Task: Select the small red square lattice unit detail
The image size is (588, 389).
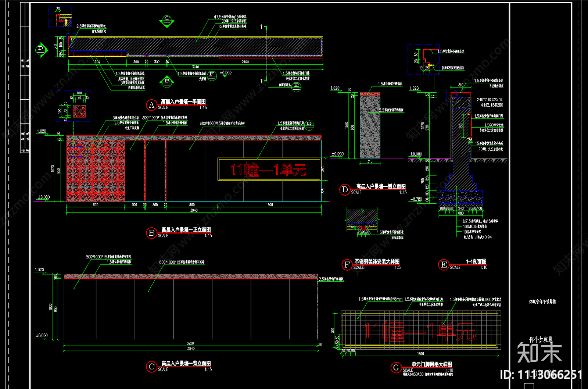Action: tap(79, 111)
